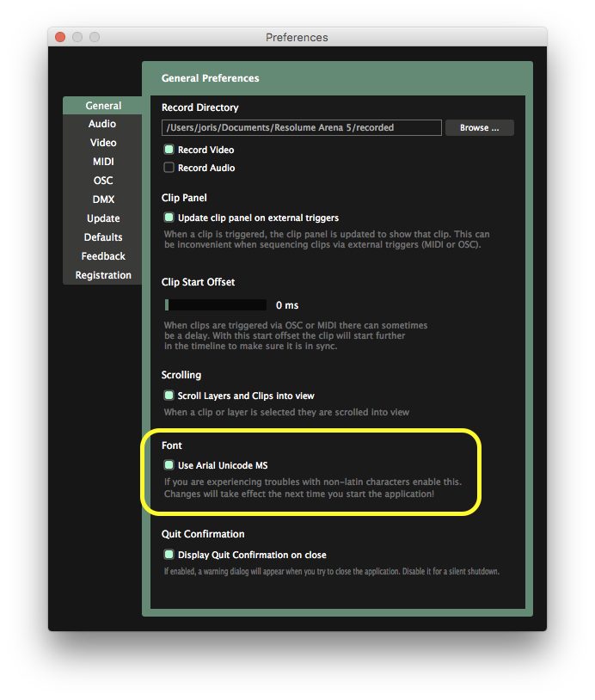The height and width of the screenshot is (700, 595).
Task: Disable the Record Video checkbox
Action: (169, 150)
